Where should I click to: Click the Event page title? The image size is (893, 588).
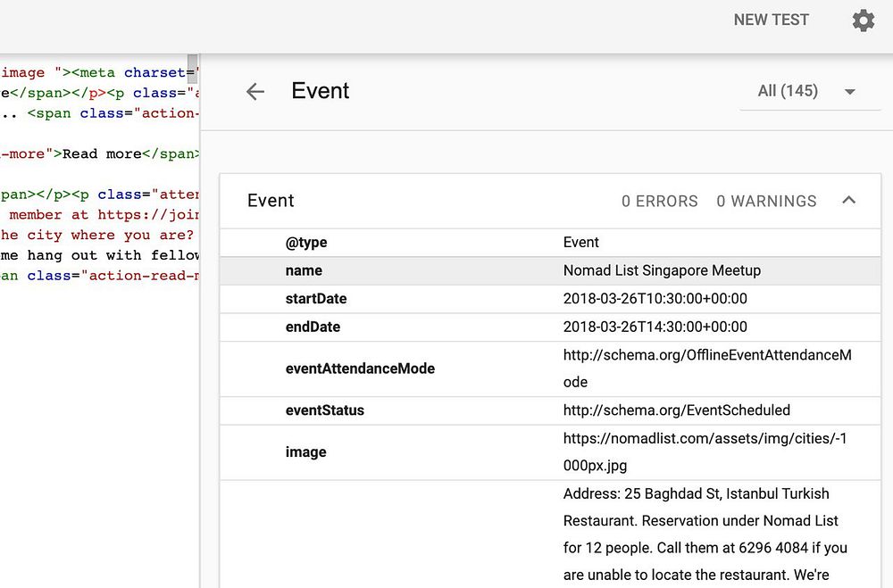tap(320, 91)
